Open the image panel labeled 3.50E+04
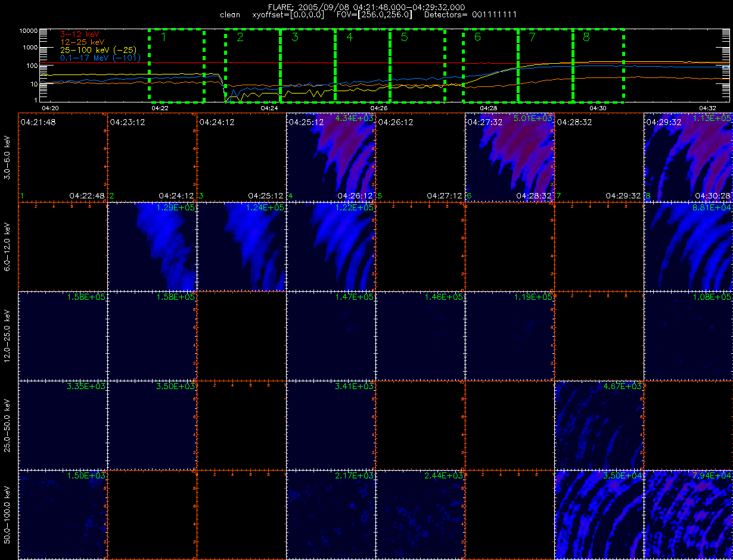Screen dimensions: 733x560 click(x=599, y=514)
